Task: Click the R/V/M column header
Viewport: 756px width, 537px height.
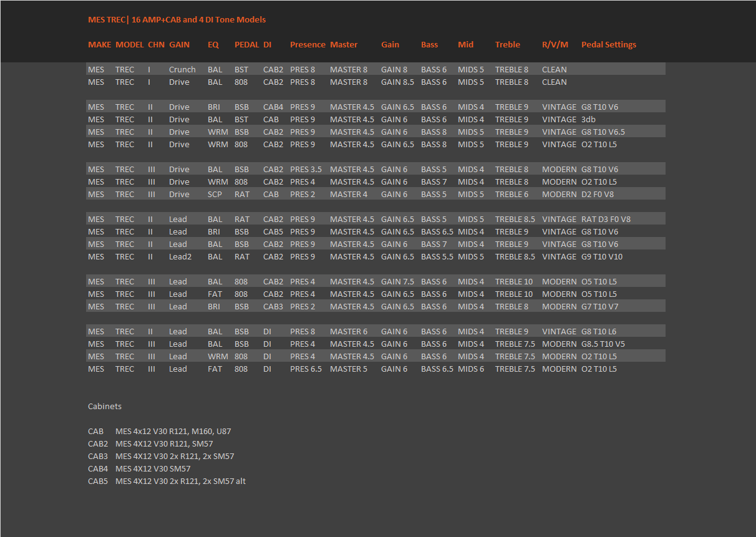Action: (x=555, y=44)
